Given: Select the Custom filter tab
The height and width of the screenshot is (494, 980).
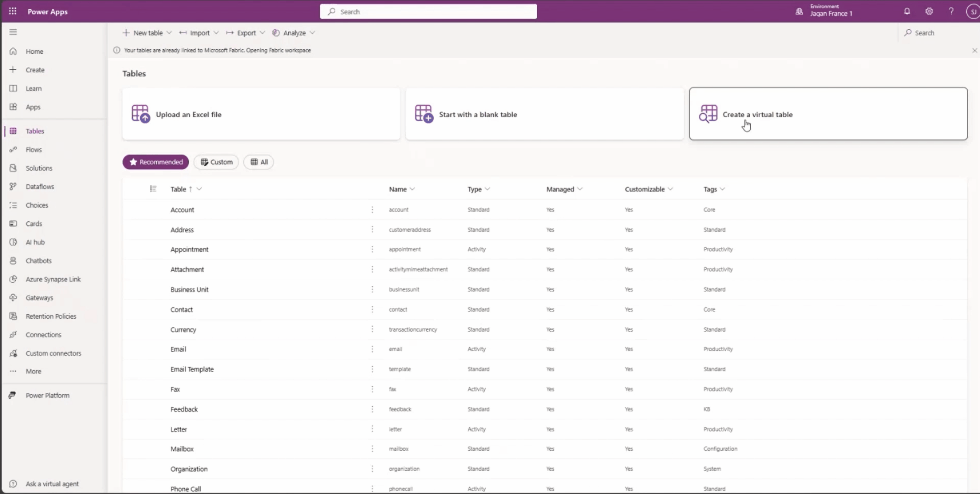Looking at the screenshot, I should pos(216,162).
